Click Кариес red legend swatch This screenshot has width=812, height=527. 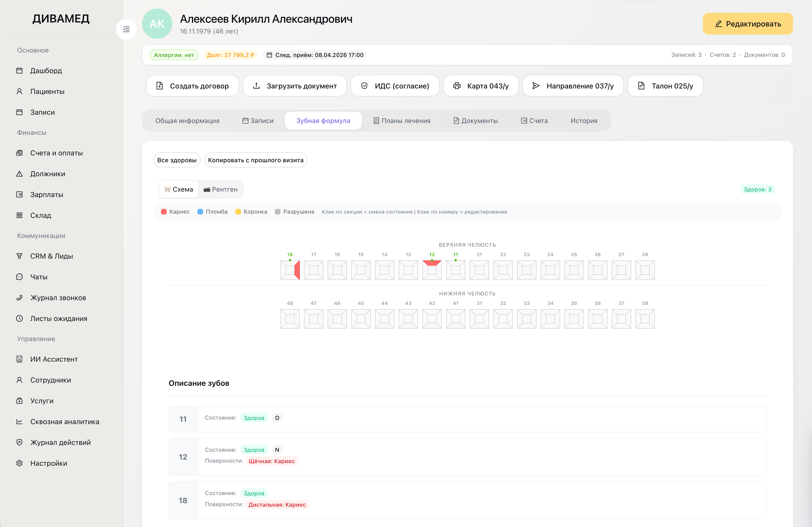tap(164, 212)
